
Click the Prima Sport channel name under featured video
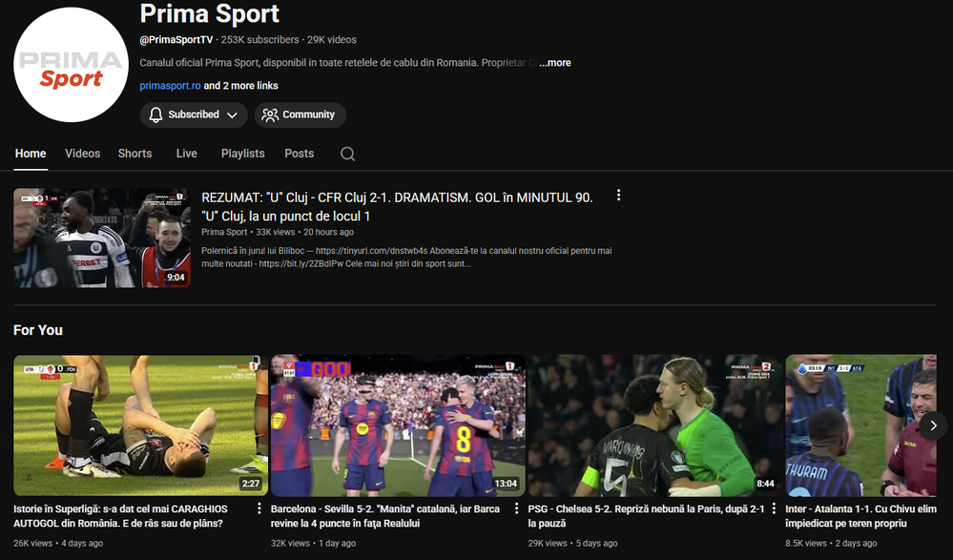tap(224, 232)
